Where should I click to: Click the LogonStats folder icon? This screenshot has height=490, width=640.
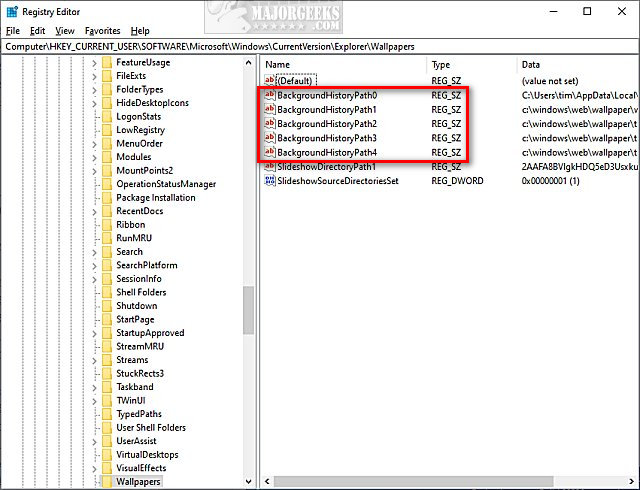107,117
